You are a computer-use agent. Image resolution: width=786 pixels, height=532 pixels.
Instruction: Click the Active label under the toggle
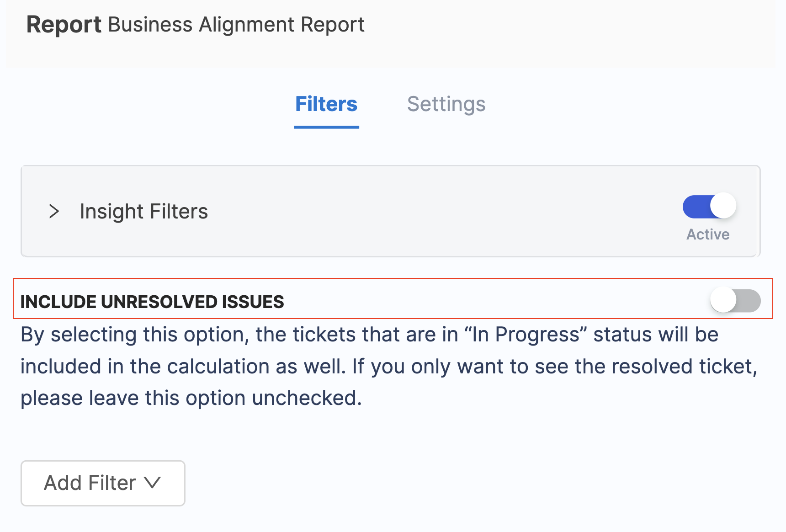pyautogui.click(x=707, y=234)
